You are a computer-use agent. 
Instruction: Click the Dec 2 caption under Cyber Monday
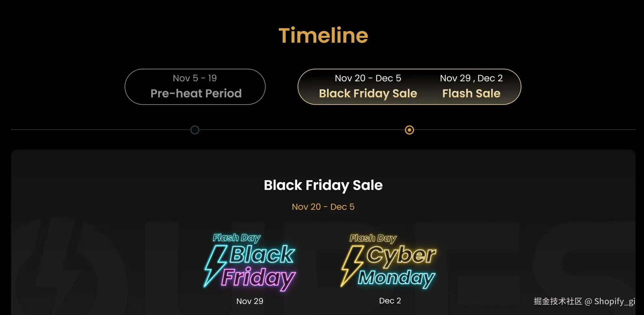tap(390, 301)
